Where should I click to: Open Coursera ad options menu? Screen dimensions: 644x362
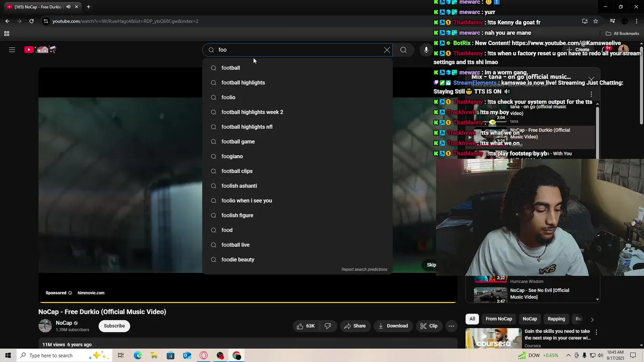[x=596, y=332]
